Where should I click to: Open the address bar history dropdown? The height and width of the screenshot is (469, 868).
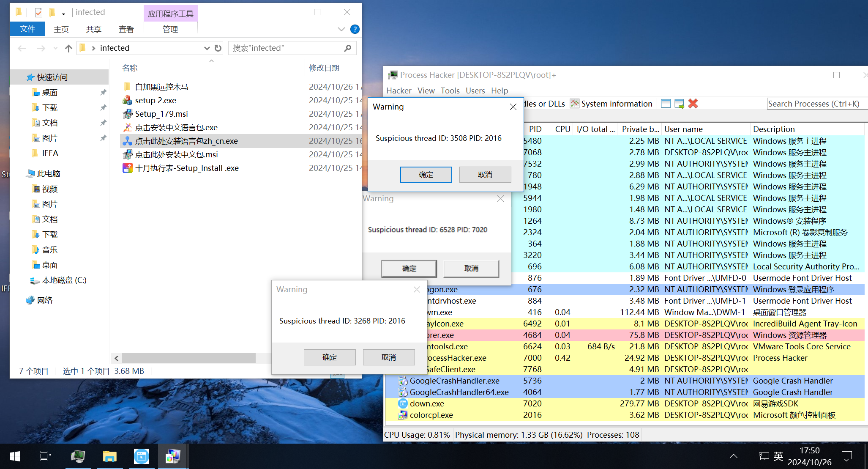pos(207,48)
